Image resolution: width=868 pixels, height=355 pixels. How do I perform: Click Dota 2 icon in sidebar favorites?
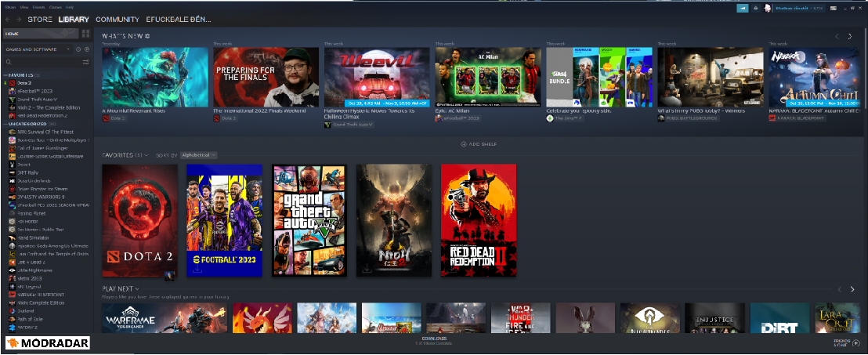12,83
